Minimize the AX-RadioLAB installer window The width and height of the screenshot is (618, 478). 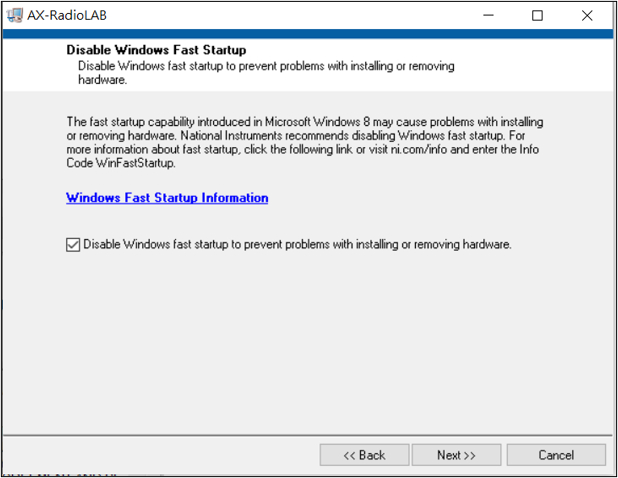tap(488, 15)
